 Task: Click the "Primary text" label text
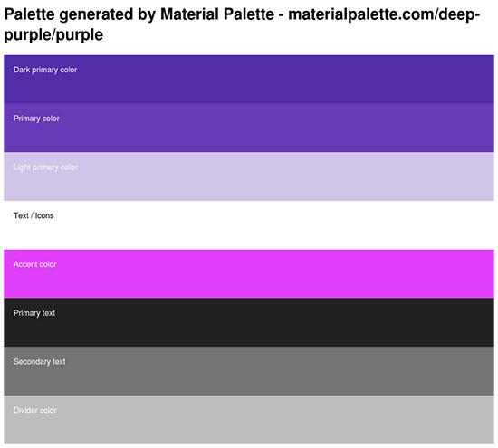point(34,313)
